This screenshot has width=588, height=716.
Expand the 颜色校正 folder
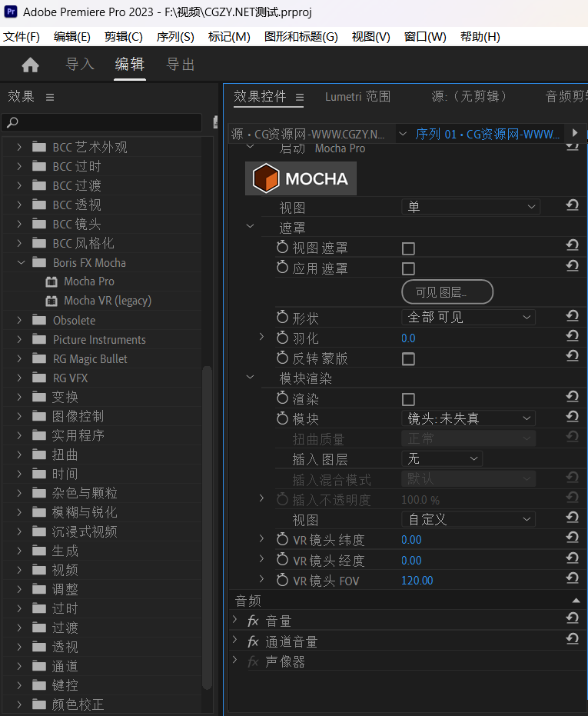[x=19, y=704]
